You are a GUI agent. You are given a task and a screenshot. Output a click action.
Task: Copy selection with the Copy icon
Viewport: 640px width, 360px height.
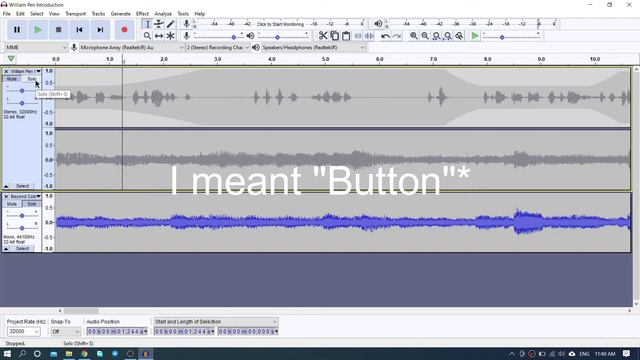pos(334,36)
